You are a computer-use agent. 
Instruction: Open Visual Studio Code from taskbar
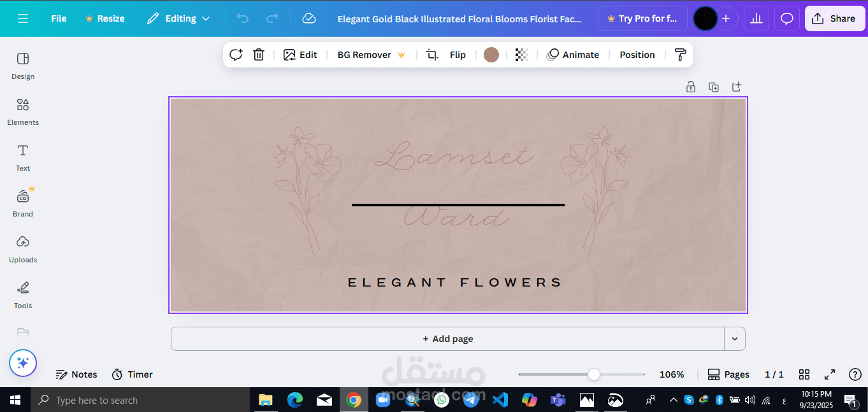[x=500, y=400]
